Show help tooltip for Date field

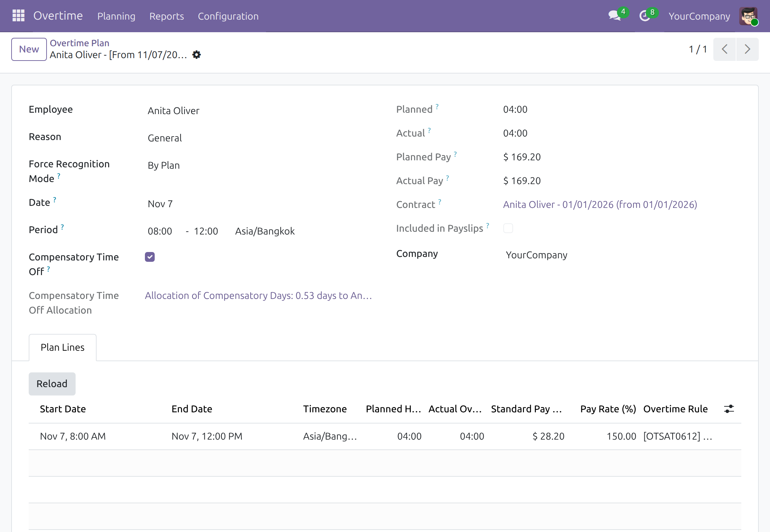pyautogui.click(x=55, y=199)
